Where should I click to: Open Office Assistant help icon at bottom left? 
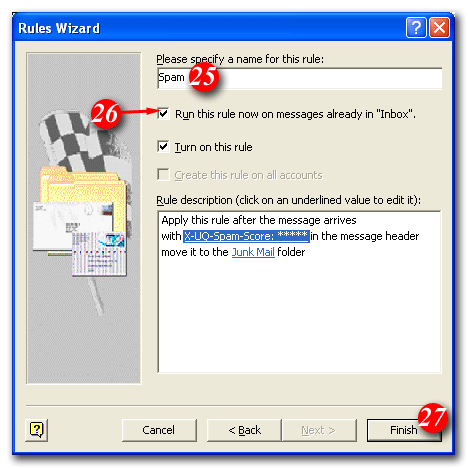pos(36,430)
